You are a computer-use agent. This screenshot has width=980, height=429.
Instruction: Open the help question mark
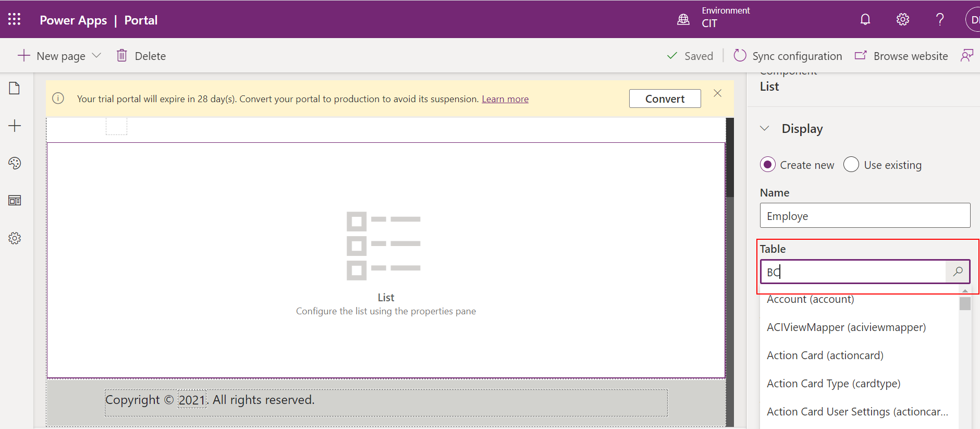[x=940, y=20]
